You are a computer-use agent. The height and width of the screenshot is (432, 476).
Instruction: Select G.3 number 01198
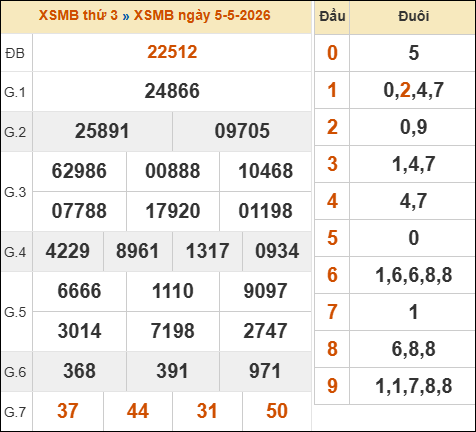265,211
